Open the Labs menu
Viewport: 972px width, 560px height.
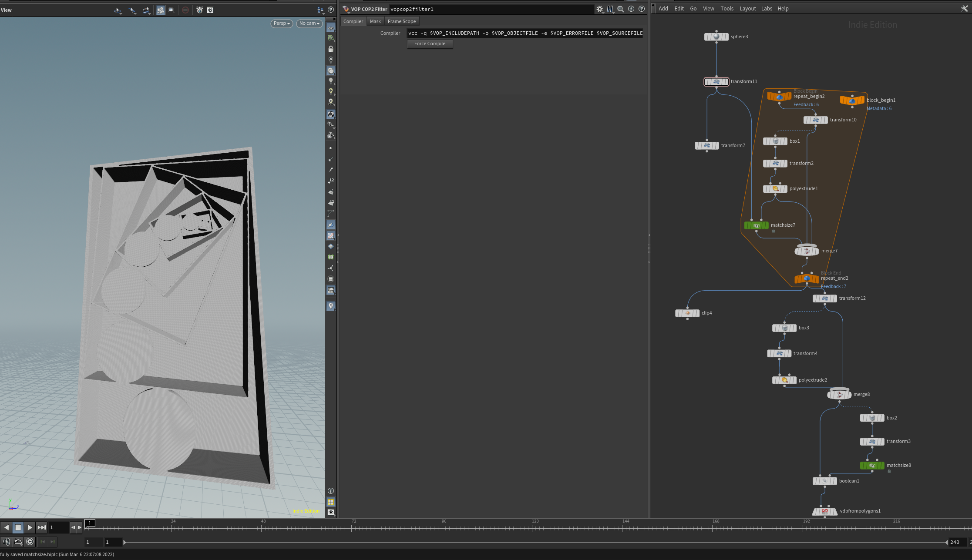click(x=767, y=9)
